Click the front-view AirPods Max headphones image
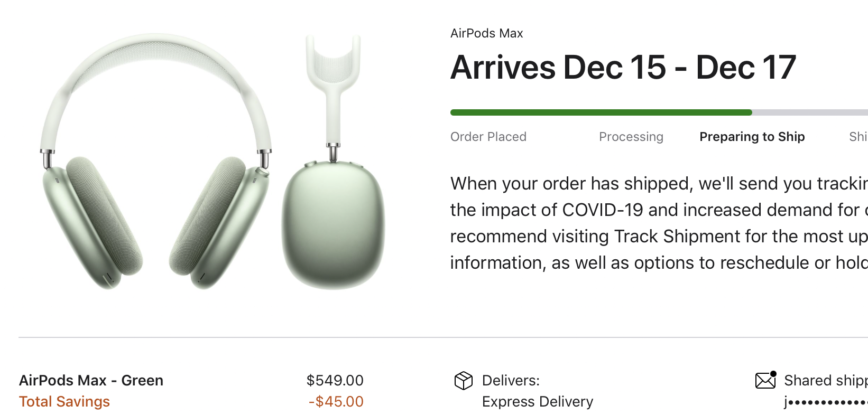The height and width of the screenshot is (415, 868). click(x=156, y=164)
